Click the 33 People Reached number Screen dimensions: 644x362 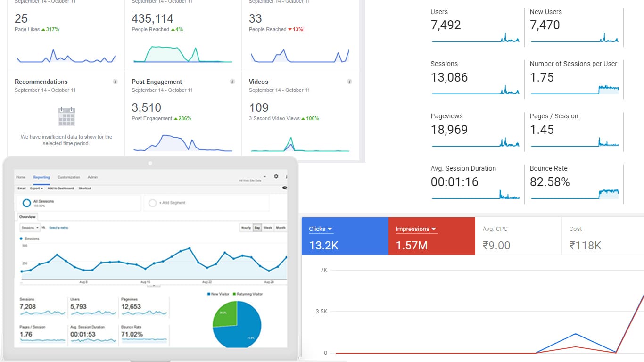coord(256,18)
